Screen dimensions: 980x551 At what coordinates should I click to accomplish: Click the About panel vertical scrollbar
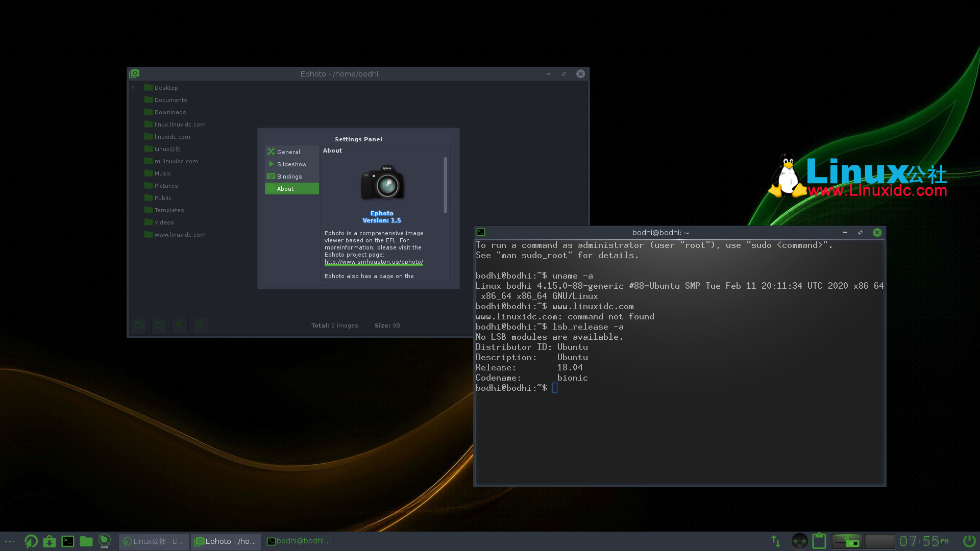coord(445,185)
